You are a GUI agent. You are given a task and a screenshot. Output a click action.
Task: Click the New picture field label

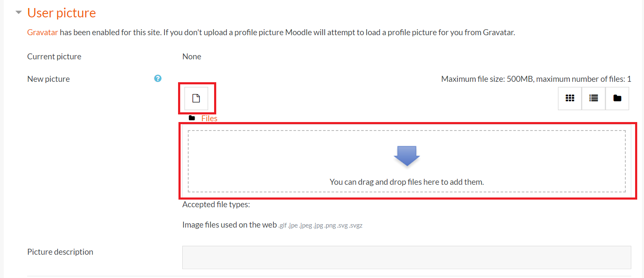48,79
